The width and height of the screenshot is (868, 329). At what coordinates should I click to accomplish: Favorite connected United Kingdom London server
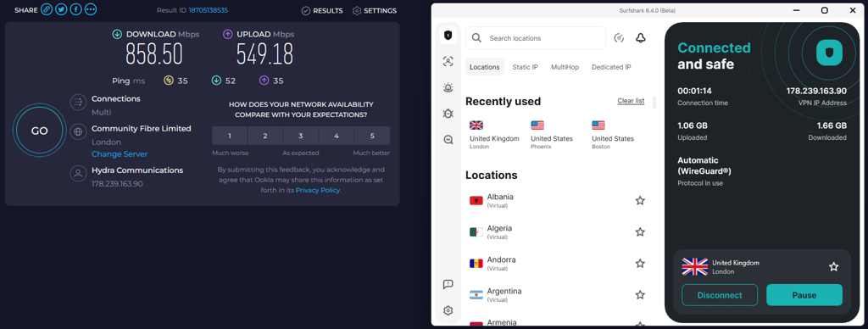coord(834,267)
